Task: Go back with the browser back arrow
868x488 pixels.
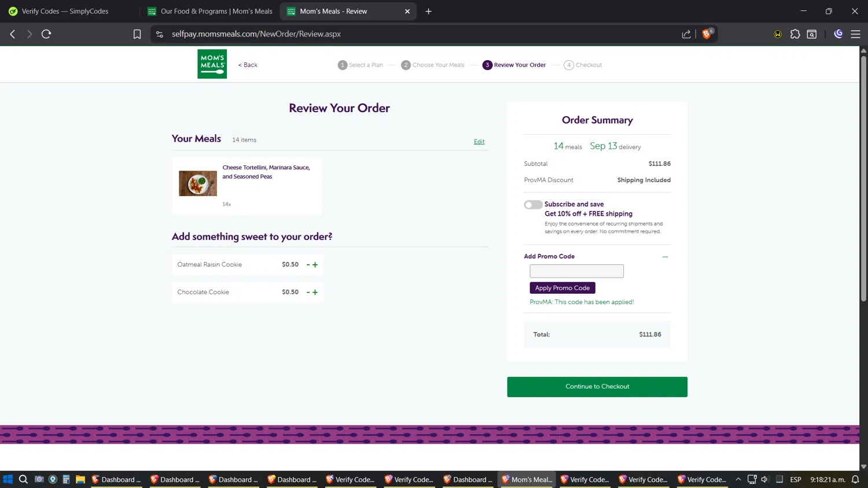Action: tap(13, 34)
